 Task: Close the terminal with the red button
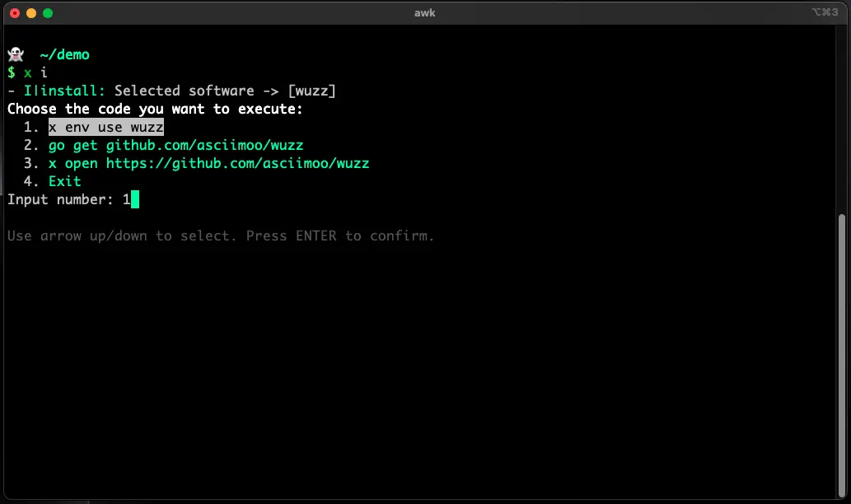click(x=15, y=13)
